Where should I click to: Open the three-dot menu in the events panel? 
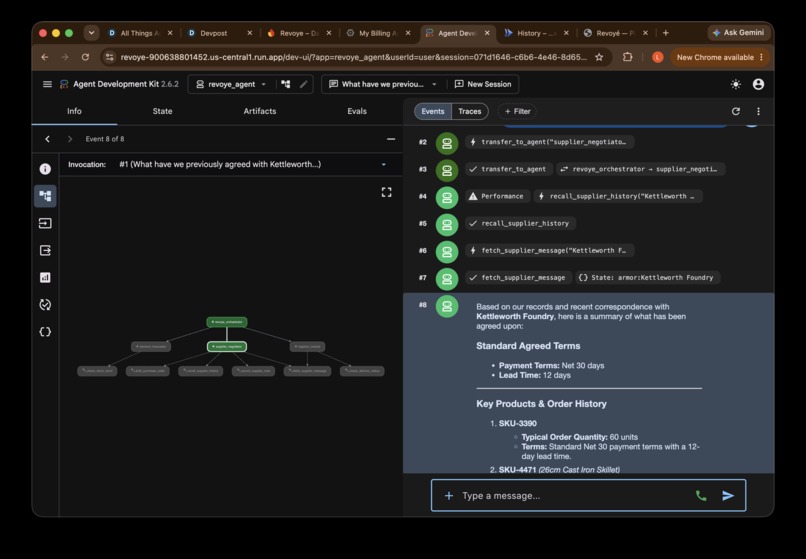coord(758,111)
